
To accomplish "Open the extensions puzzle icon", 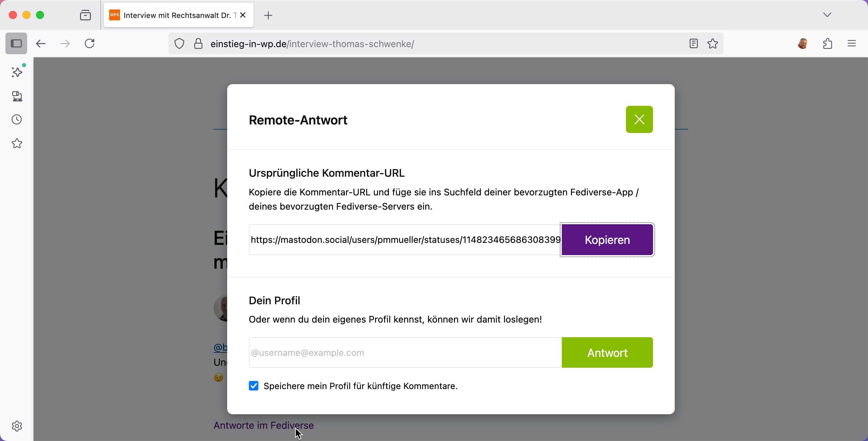I will tap(828, 44).
